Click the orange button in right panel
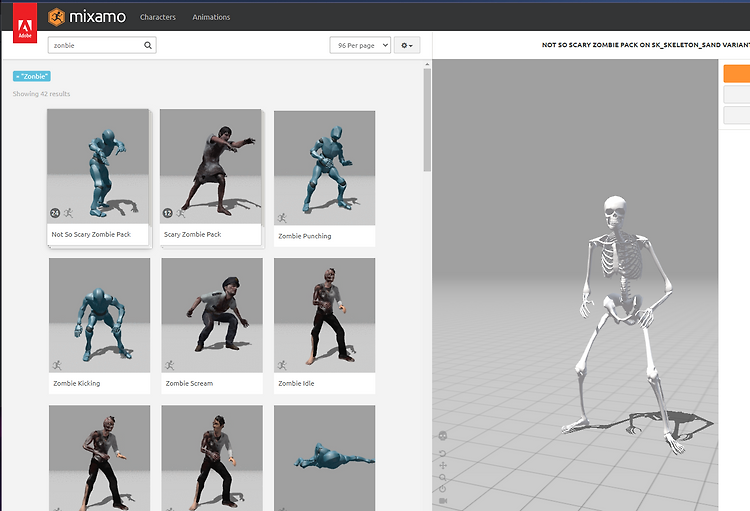750x511 pixels. 737,74
